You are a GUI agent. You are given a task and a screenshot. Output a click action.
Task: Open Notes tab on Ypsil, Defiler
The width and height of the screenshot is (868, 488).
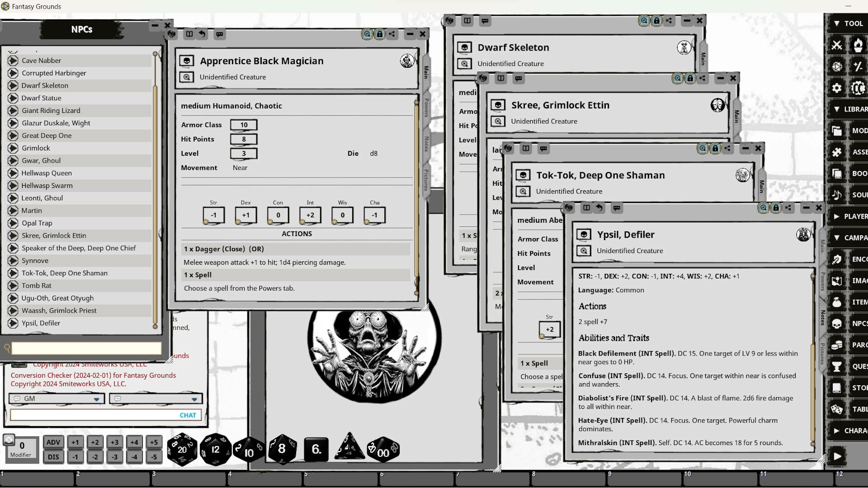tap(822, 318)
